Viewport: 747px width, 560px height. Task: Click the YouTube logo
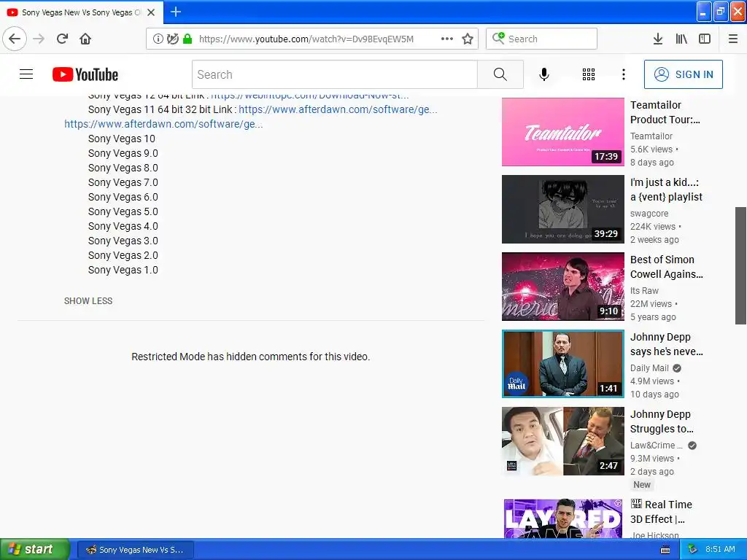[85, 74]
